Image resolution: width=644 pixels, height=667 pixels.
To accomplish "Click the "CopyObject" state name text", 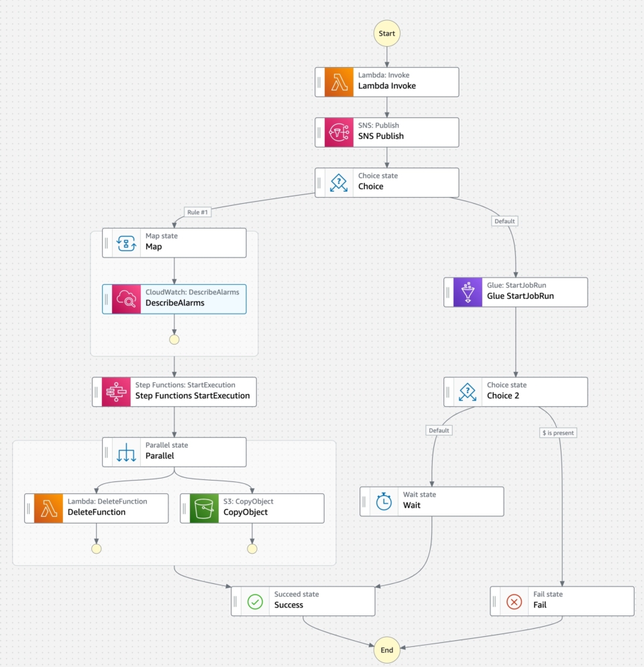I will [x=246, y=512].
